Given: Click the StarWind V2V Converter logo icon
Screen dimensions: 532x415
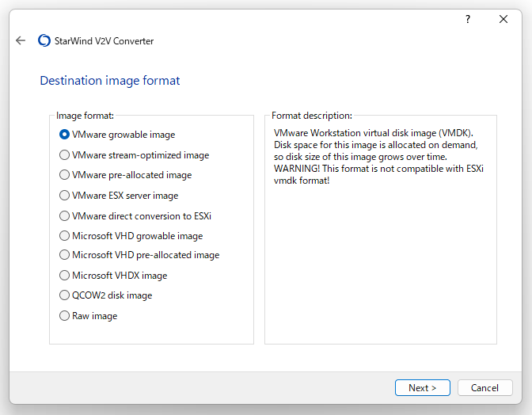Looking at the screenshot, I should [x=44, y=40].
